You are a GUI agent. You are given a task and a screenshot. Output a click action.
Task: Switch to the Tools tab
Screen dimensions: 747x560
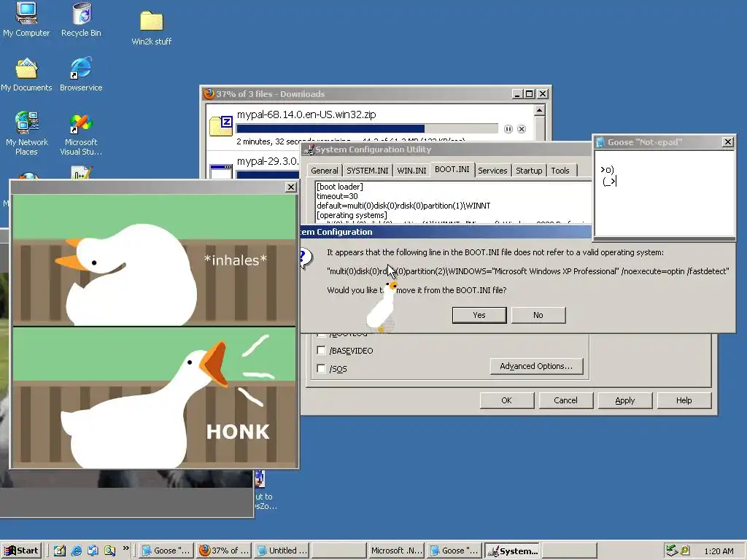[x=560, y=171]
